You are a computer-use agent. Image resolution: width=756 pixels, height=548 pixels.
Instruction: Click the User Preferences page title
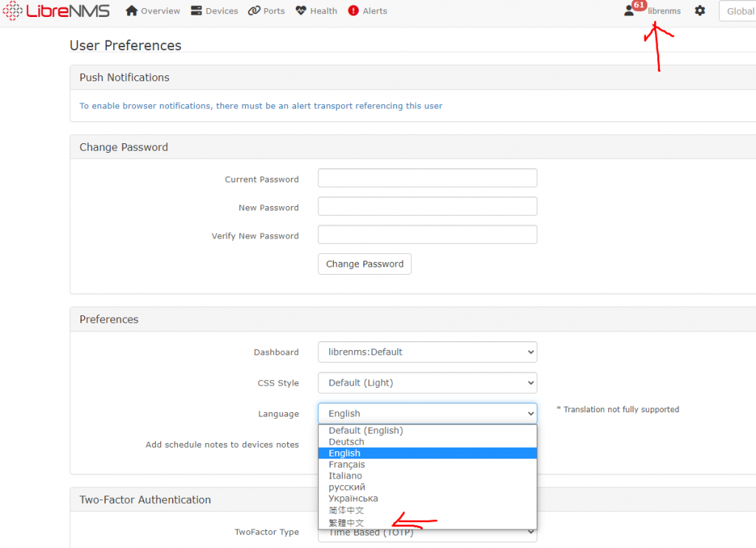(126, 45)
